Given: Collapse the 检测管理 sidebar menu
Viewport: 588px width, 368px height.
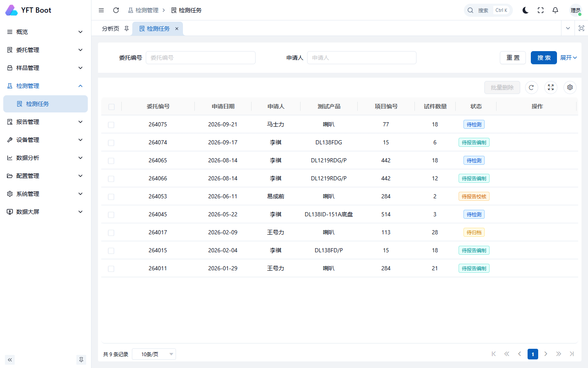Looking at the screenshot, I should [x=45, y=86].
